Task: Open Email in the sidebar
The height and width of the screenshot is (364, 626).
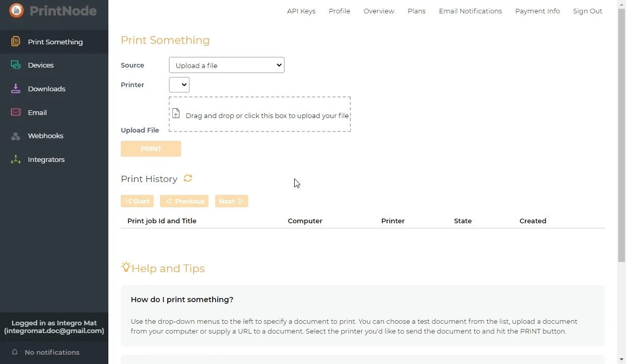Action: (x=54, y=112)
